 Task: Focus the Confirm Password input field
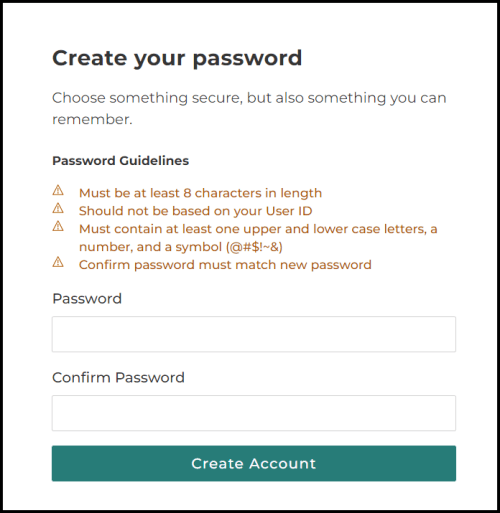tap(254, 413)
